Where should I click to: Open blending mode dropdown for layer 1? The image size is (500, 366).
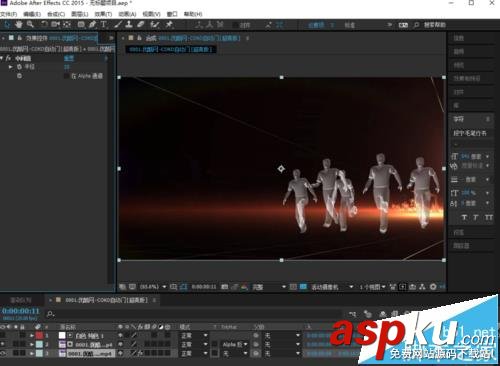[194, 335]
